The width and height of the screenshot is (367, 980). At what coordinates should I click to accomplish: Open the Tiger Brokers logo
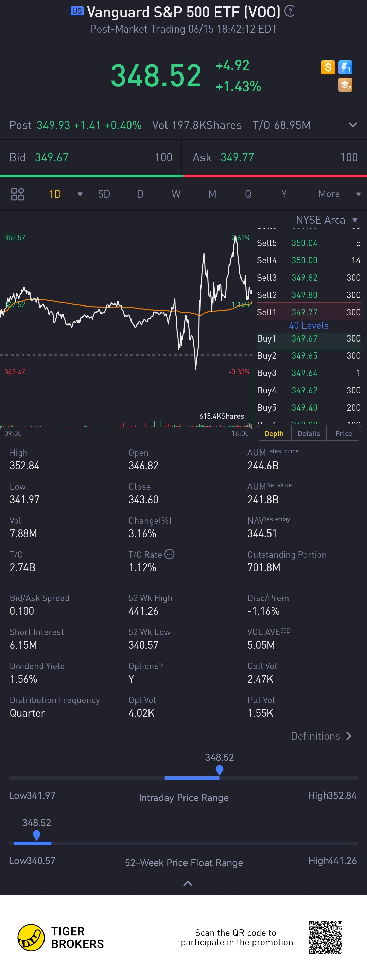coord(60,938)
